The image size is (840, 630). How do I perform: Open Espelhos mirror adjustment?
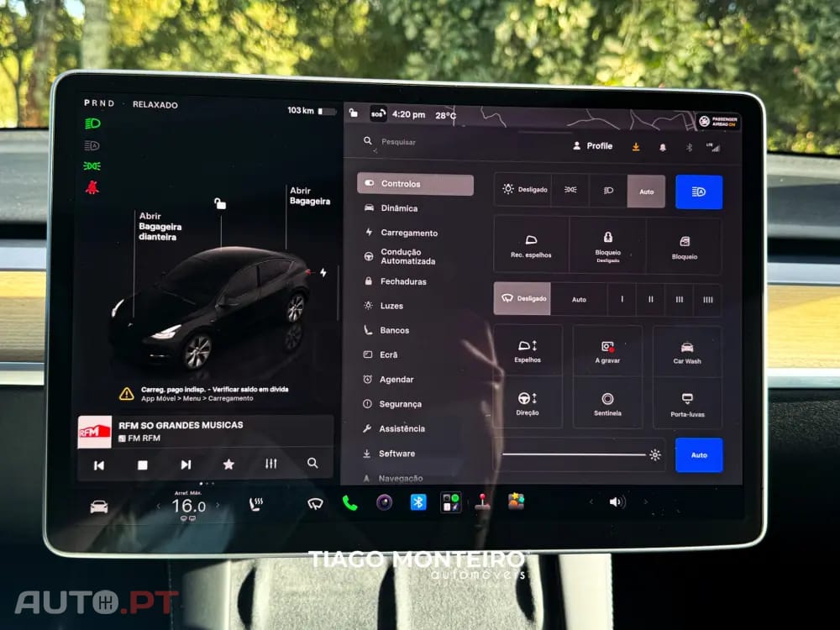tap(528, 351)
